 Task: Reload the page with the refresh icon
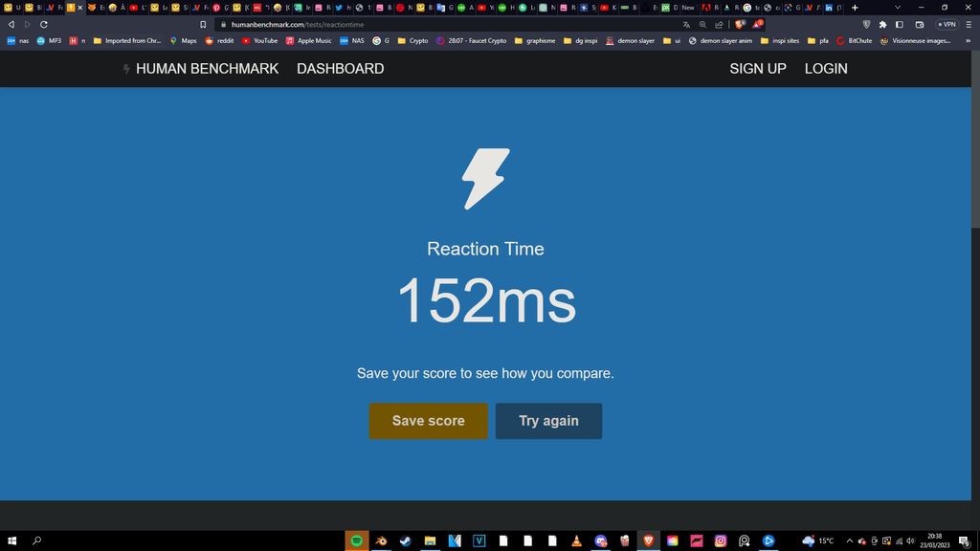[44, 24]
